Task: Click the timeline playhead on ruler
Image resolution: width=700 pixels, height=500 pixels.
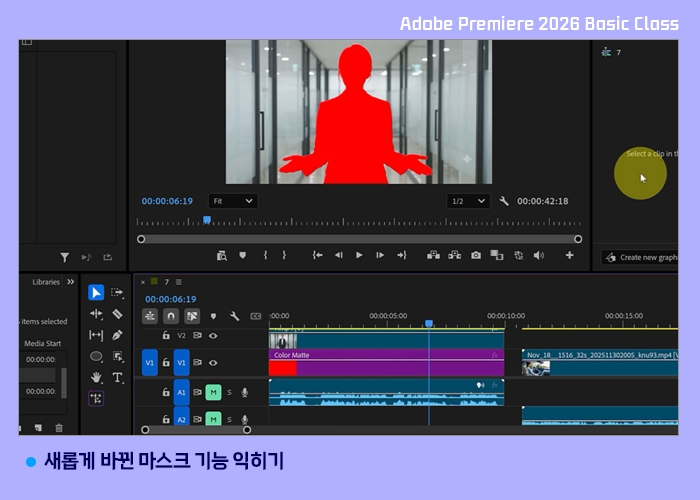Action: [x=429, y=323]
